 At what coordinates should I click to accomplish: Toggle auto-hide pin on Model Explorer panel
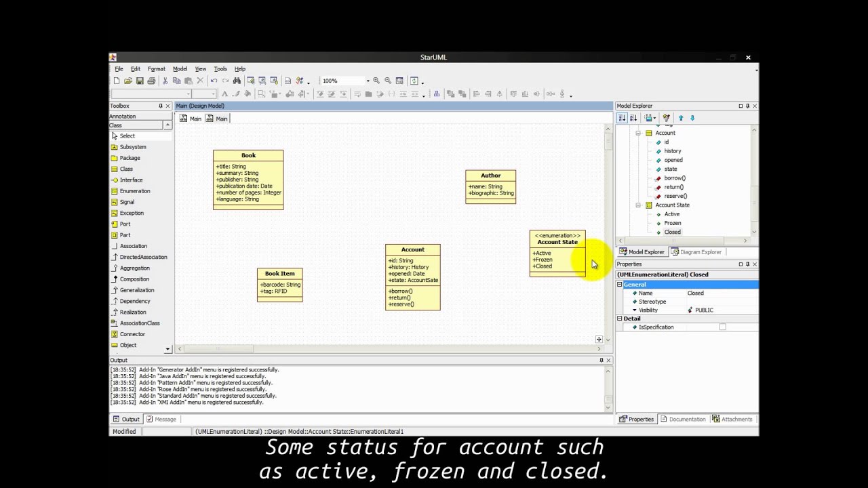[747, 106]
